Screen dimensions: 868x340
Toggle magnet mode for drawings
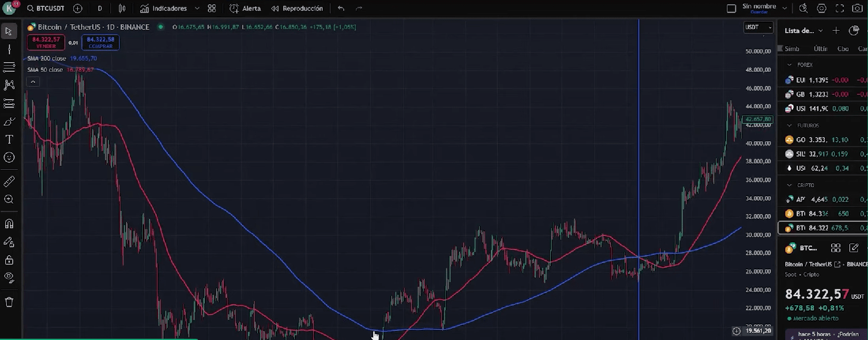tap(9, 224)
